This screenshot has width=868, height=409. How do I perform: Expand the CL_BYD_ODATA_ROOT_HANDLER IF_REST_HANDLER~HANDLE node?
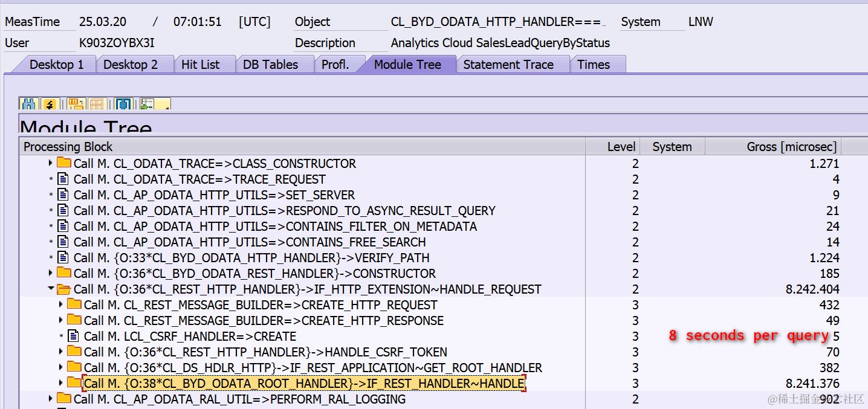click(x=61, y=383)
